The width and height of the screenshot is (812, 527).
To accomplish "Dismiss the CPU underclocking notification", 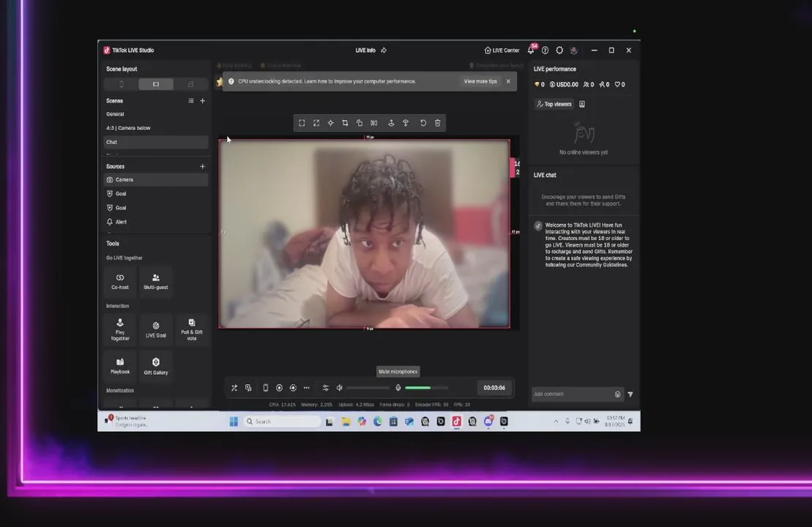I will (x=509, y=81).
